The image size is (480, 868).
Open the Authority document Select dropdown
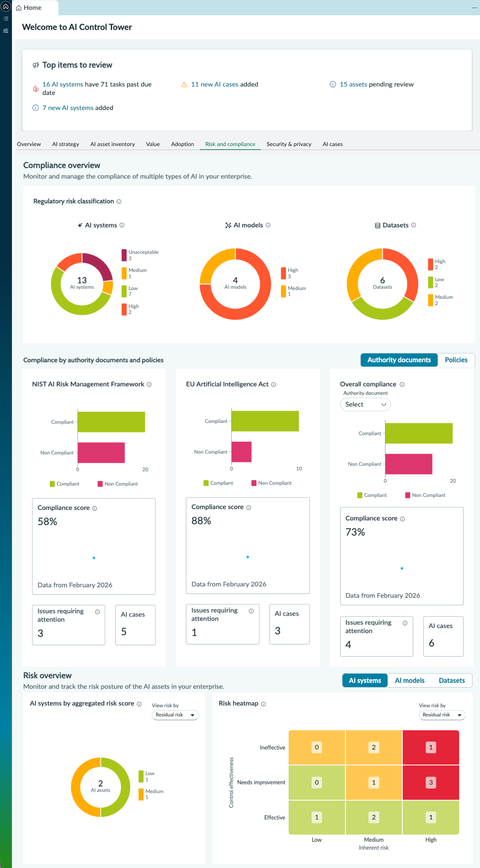point(365,404)
